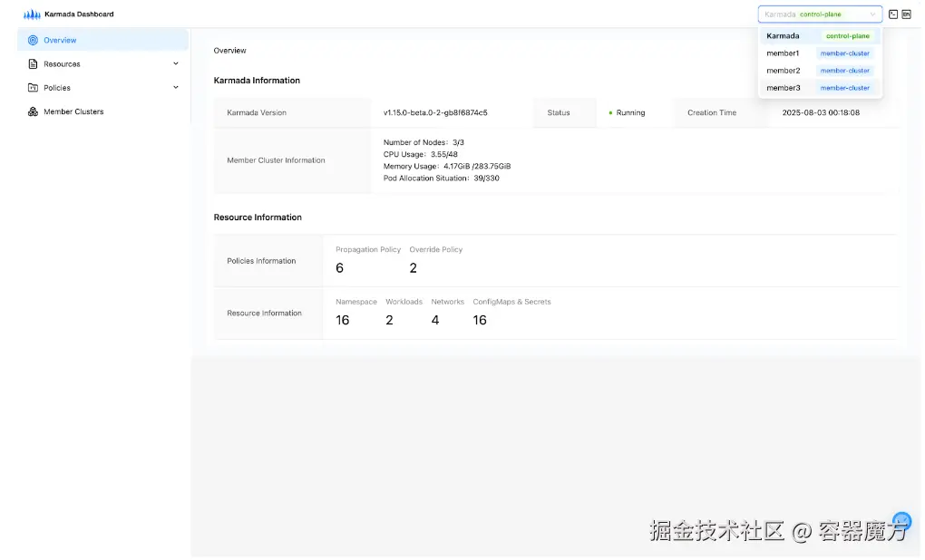Click the ConfigMaps & Secrets count 16

(x=480, y=320)
